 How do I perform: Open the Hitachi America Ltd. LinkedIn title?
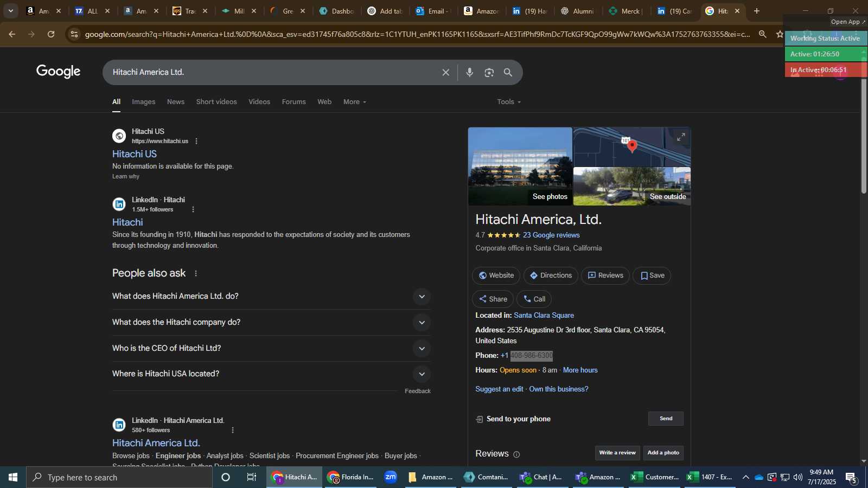point(156,443)
